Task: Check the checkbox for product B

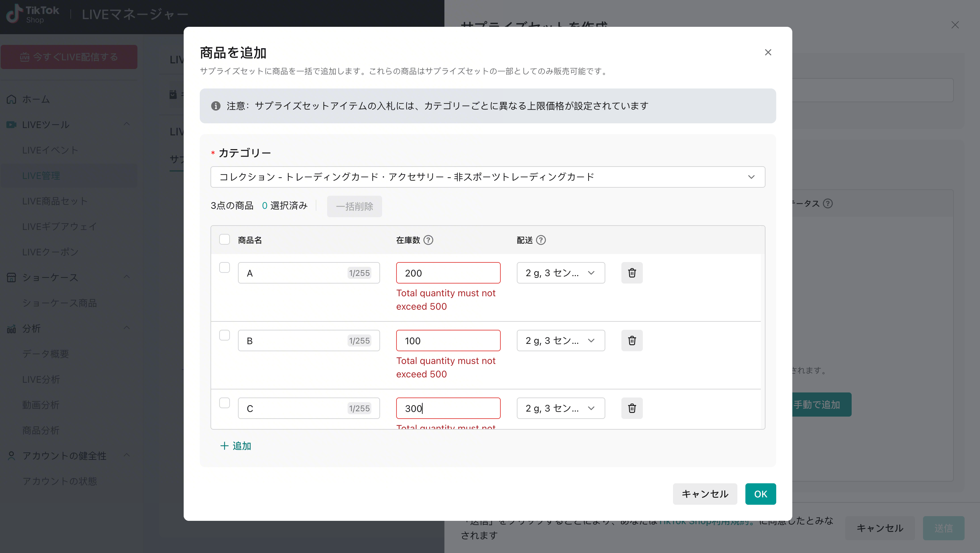Action: click(225, 335)
